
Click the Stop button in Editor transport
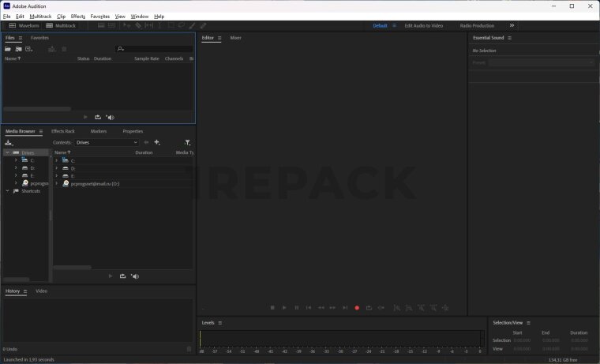tap(272, 307)
